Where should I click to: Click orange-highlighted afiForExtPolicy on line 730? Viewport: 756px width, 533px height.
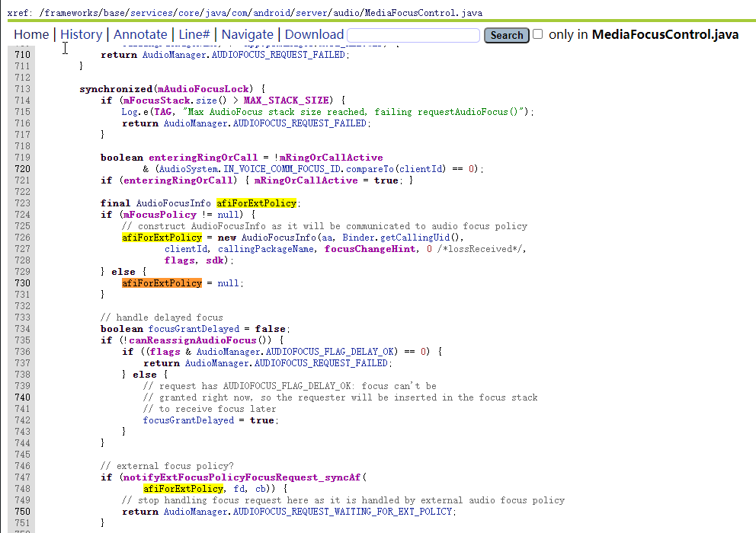(x=162, y=283)
